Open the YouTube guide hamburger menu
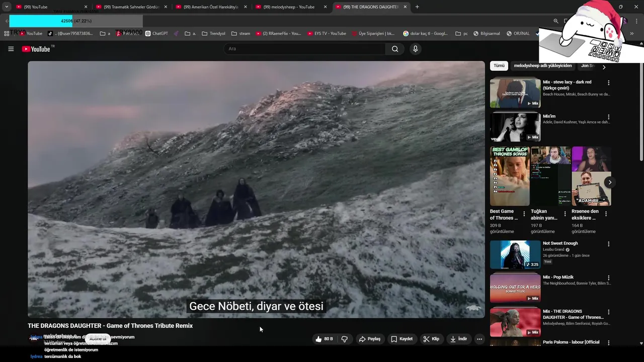Viewport: 644px width, 362px height. click(x=11, y=49)
